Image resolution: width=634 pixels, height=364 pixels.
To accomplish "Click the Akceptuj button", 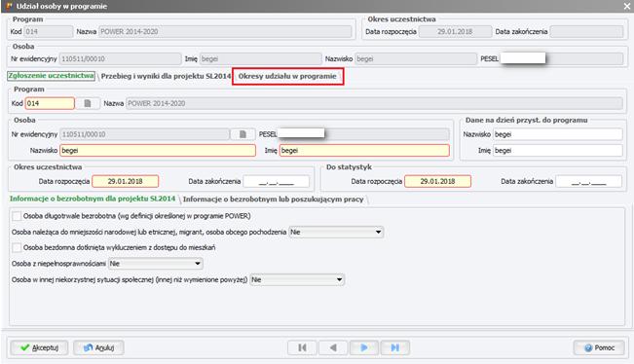I will [39, 347].
